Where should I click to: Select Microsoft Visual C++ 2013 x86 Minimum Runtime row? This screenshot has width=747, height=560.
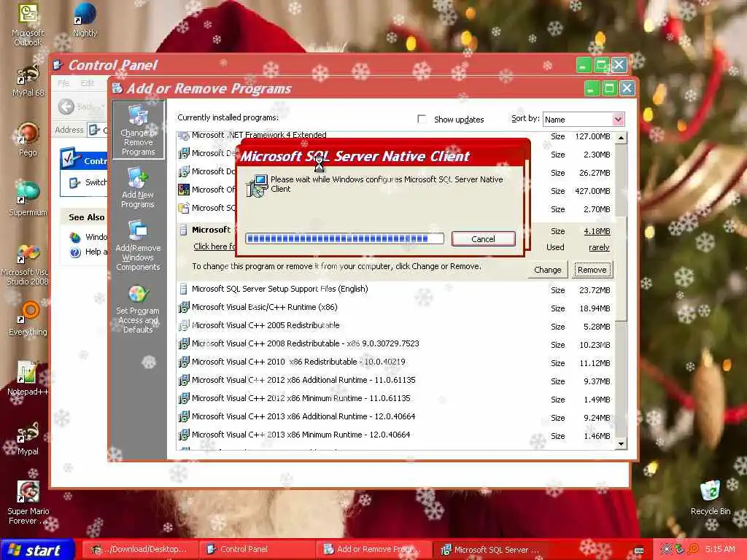coord(396,435)
